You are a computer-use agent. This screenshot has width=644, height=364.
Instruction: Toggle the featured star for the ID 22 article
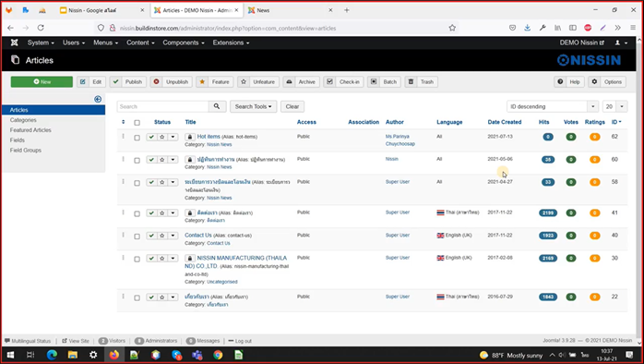[162, 297]
